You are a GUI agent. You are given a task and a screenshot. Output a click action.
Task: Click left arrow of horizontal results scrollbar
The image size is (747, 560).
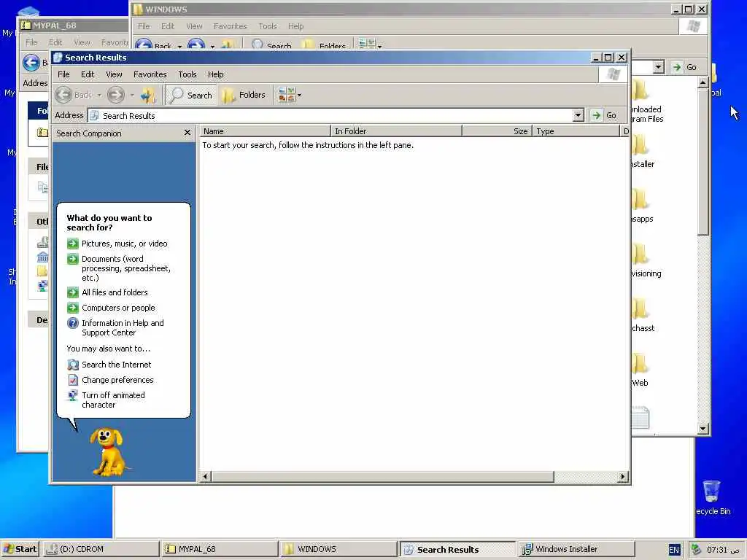click(x=205, y=476)
